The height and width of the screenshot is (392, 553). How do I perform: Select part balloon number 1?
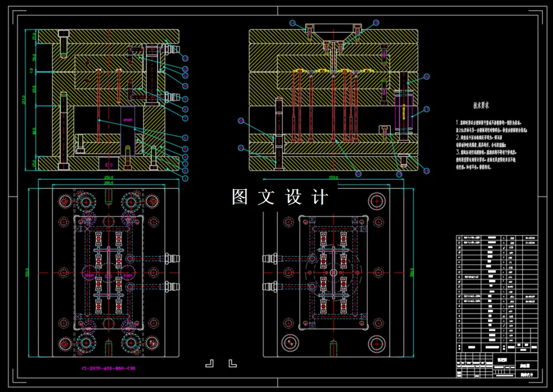point(185,179)
